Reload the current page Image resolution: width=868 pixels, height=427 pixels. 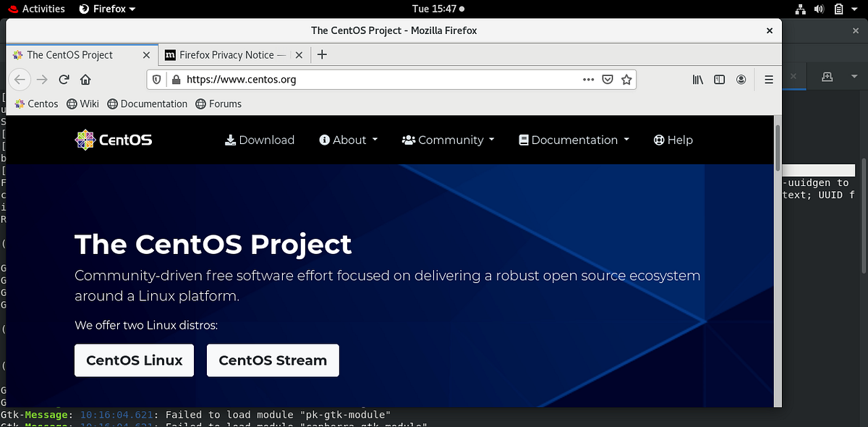(64, 80)
